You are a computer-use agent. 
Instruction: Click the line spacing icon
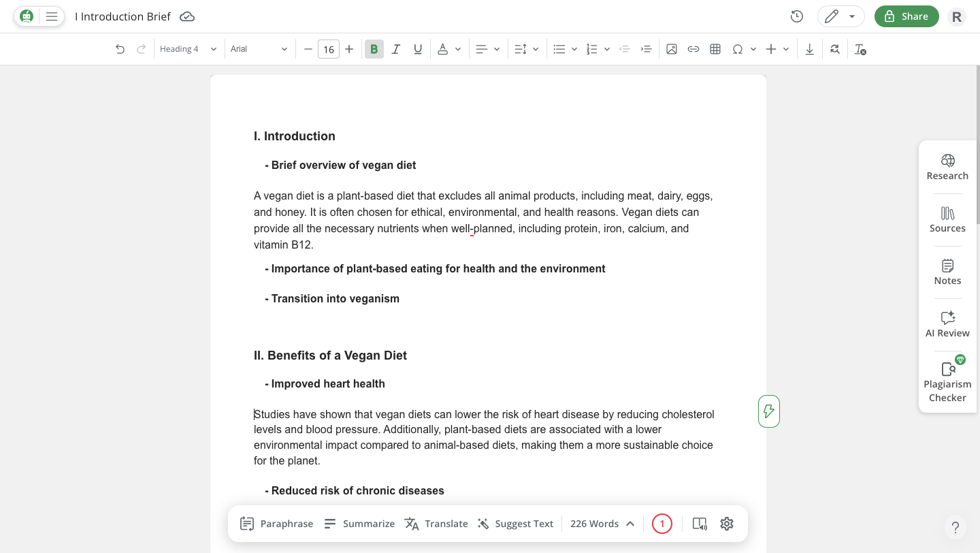[x=521, y=49]
